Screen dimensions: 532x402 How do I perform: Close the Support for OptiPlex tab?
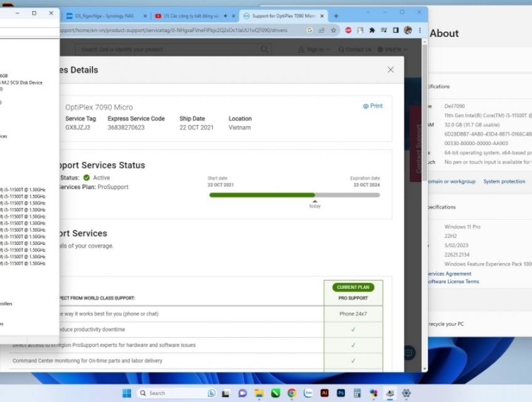322,16
